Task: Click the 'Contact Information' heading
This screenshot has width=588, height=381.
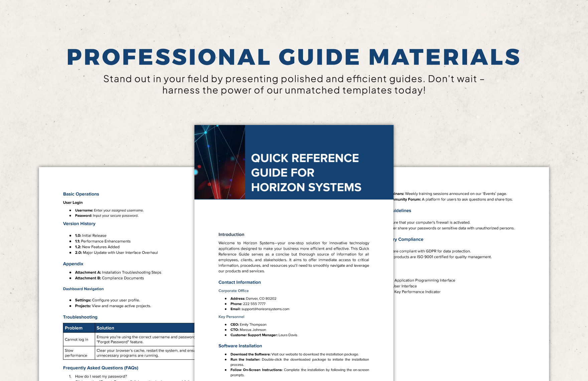Action: 240,282
